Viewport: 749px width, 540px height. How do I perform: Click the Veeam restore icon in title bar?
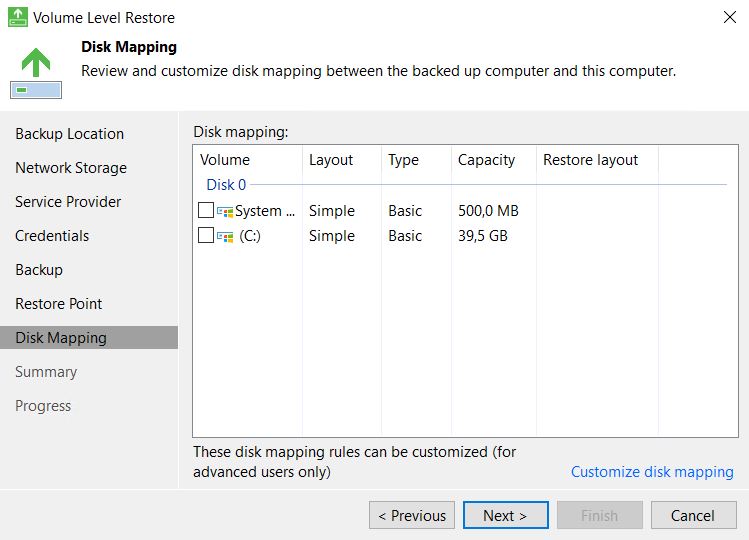[x=18, y=17]
